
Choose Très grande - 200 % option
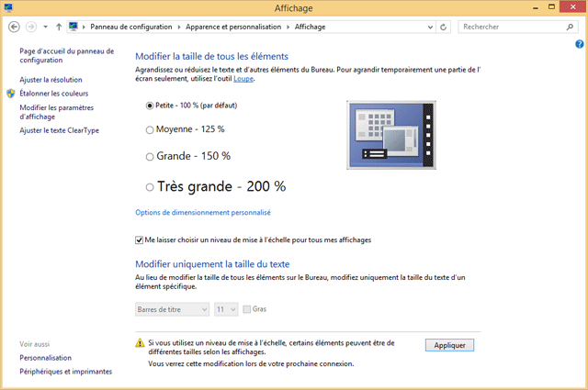(x=150, y=186)
